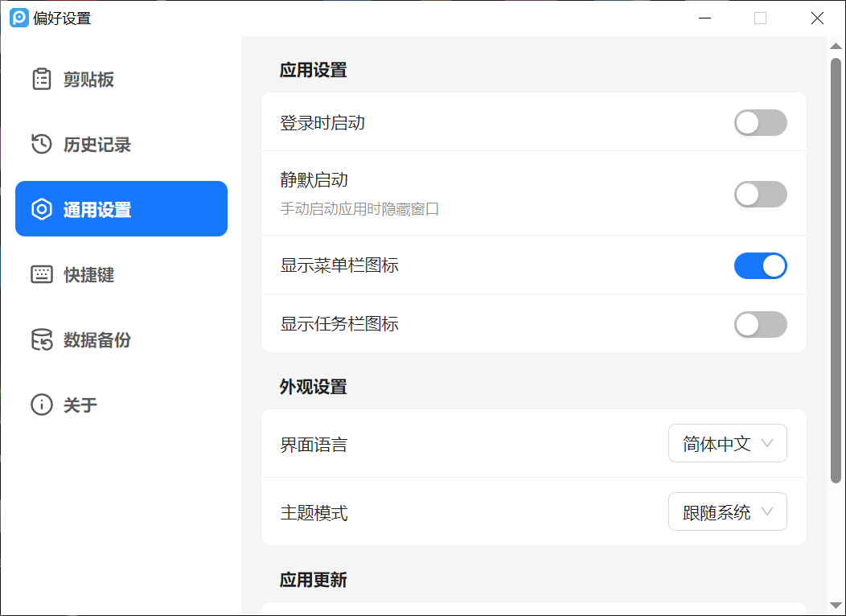
Task: Disable the 显示菜单栏图标 switch
Action: pyautogui.click(x=760, y=266)
